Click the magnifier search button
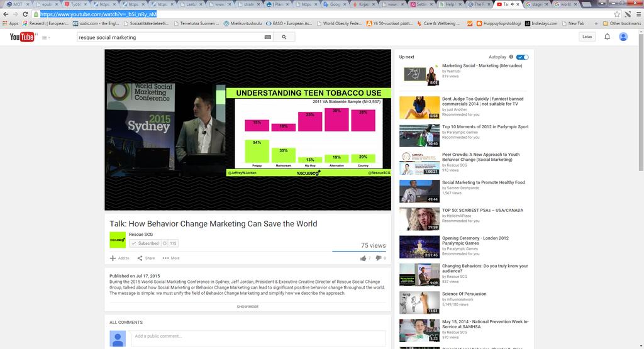Viewport: 644px width, 349px height. [284, 37]
